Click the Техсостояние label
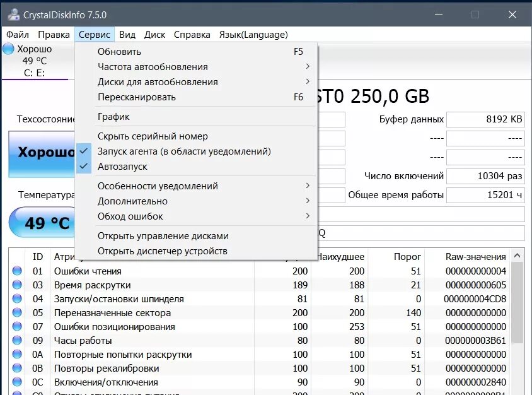The width and height of the screenshot is (532, 395). (x=46, y=119)
